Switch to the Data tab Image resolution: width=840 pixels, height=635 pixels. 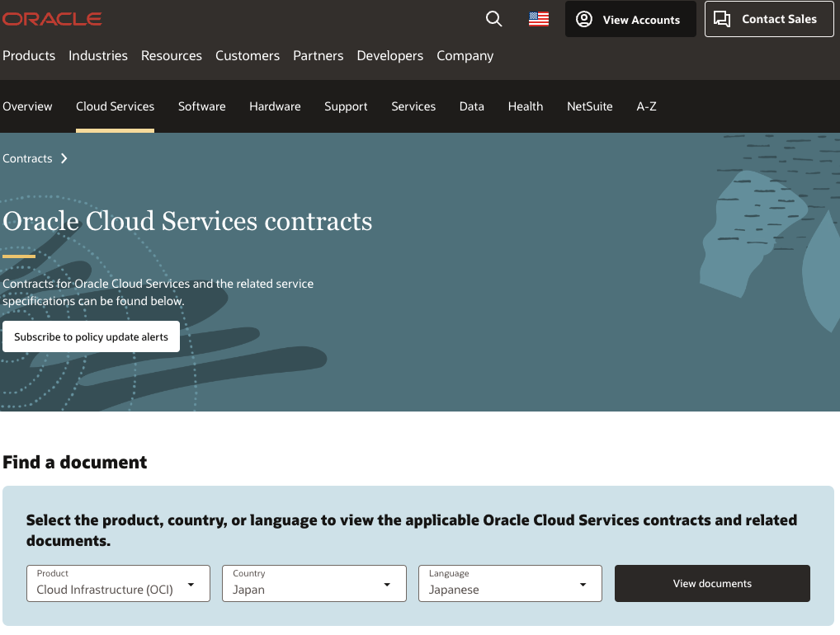coord(472,106)
